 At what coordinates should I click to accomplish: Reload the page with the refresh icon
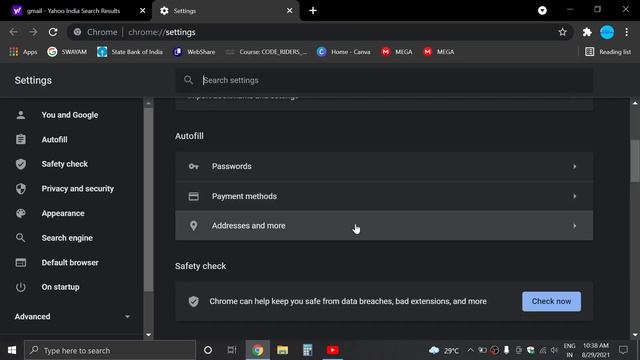53,32
